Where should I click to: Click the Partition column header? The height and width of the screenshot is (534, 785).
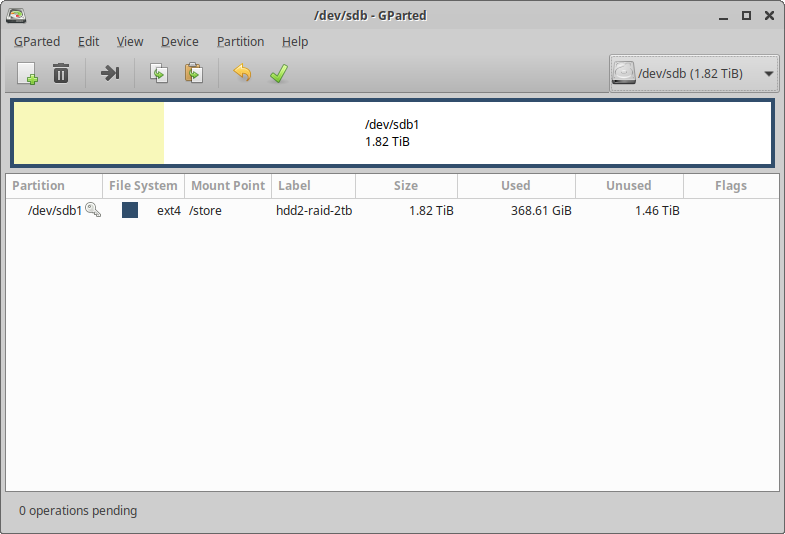point(54,186)
